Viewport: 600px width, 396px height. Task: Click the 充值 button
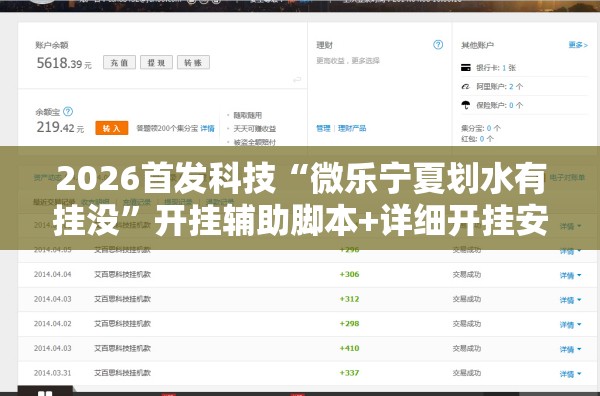[119, 62]
